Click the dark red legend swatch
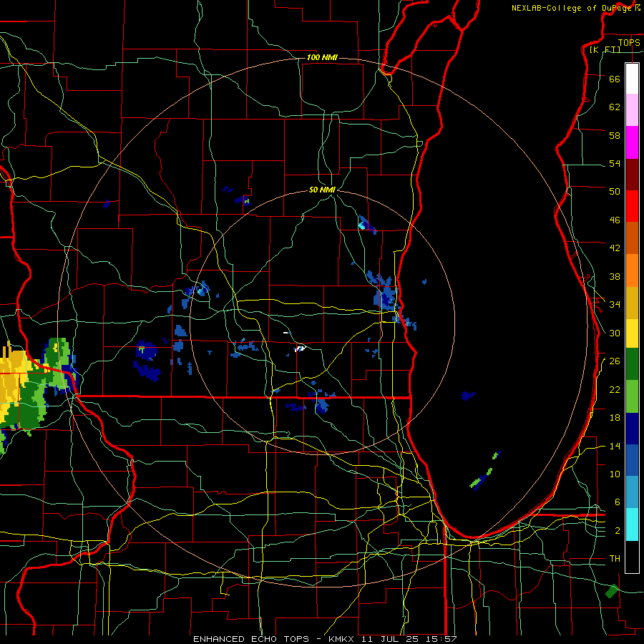The width and height of the screenshot is (644, 644). point(632,175)
